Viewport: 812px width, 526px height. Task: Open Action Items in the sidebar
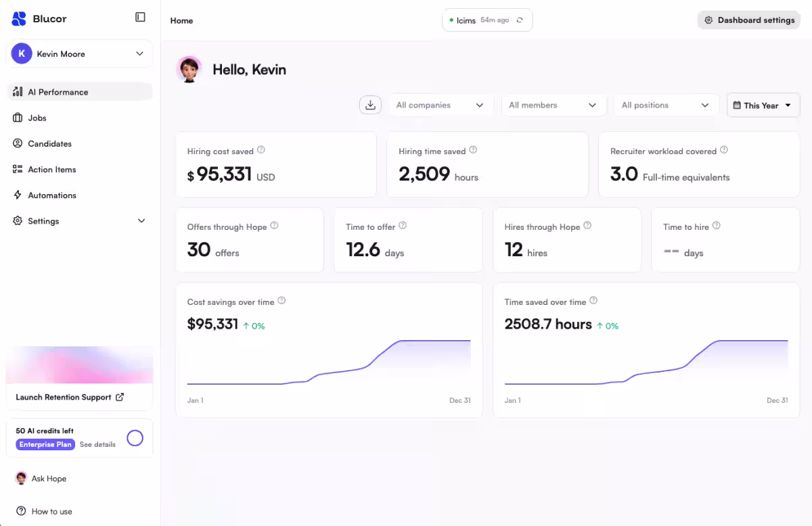pos(79,169)
